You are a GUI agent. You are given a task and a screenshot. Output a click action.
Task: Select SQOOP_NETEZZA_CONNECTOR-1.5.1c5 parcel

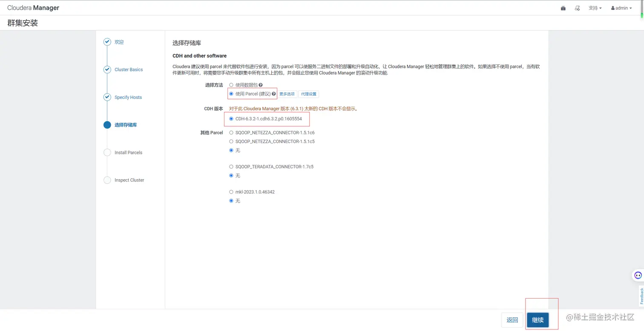click(231, 141)
